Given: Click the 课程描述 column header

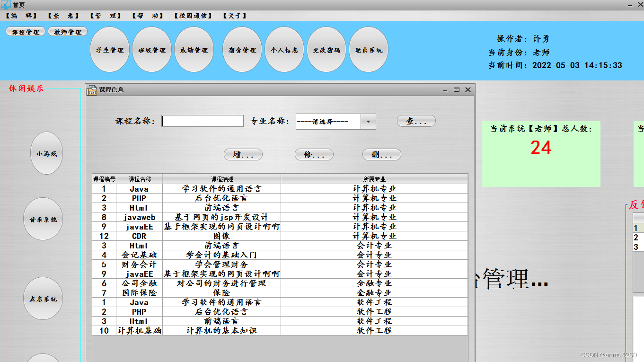Looking at the screenshot, I should 222,179.
